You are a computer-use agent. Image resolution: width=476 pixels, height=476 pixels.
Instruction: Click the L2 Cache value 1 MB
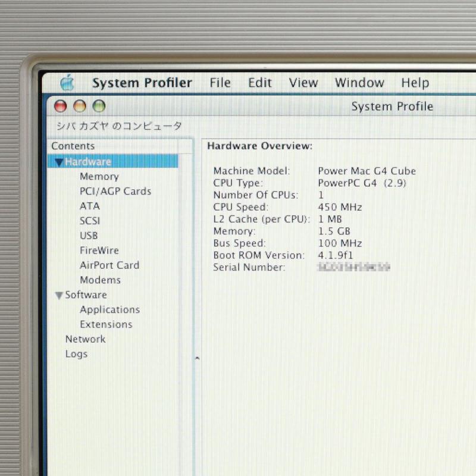tap(330, 219)
